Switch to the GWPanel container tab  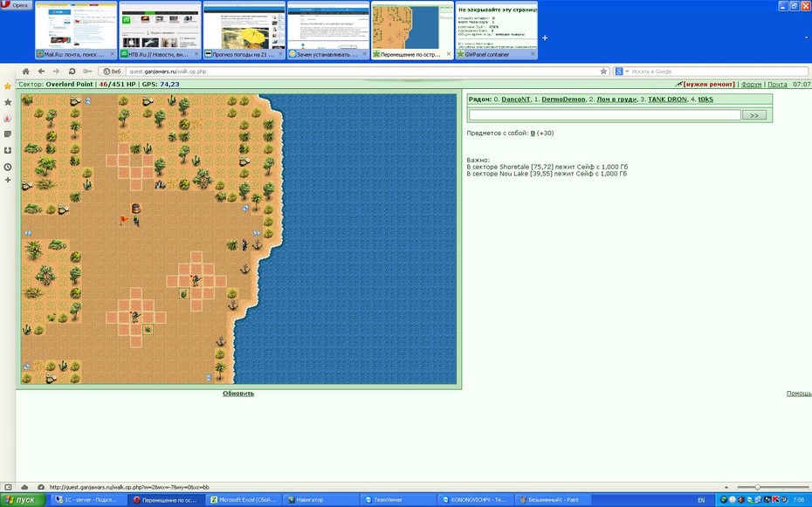pos(496,31)
